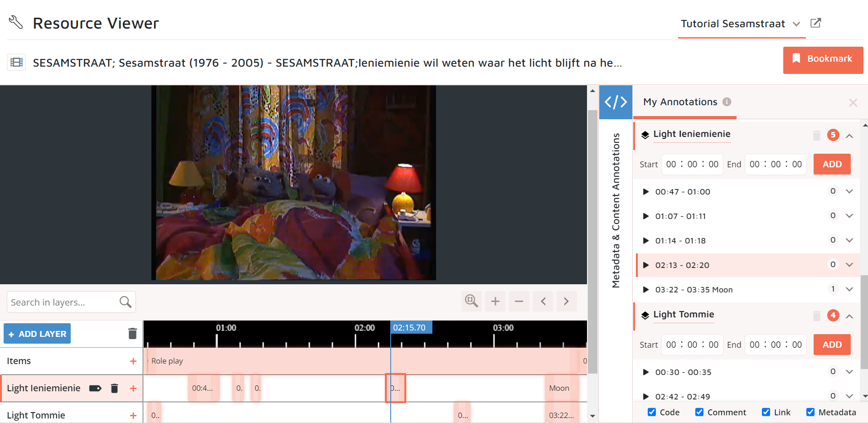Collapse the Light Ieniemienie annotation group
The width and height of the screenshot is (868, 423).
[849, 136]
